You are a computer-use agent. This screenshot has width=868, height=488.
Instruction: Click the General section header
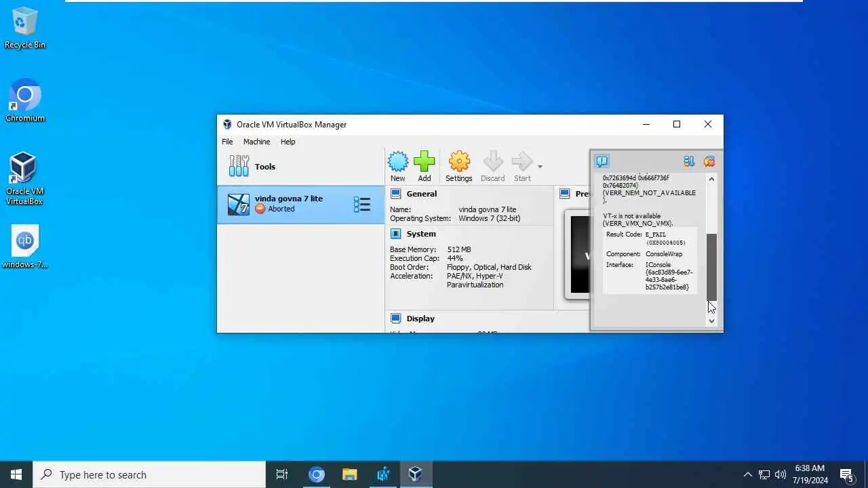(x=421, y=194)
